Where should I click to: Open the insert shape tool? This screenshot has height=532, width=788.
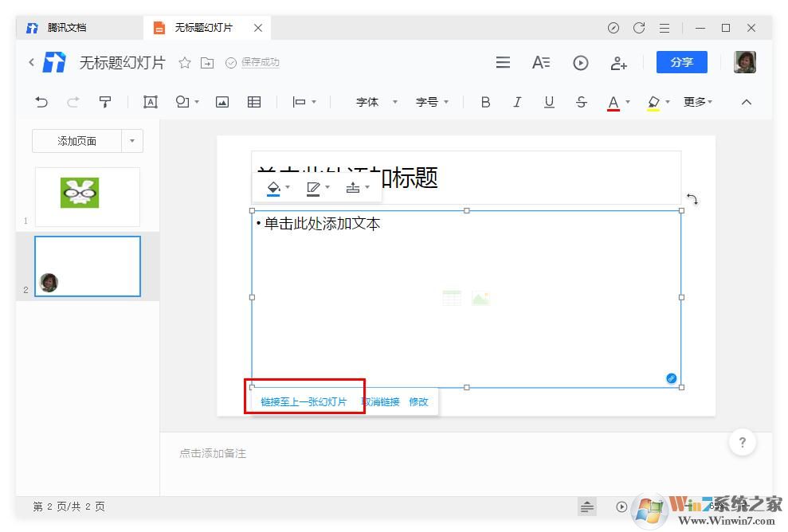click(x=182, y=102)
